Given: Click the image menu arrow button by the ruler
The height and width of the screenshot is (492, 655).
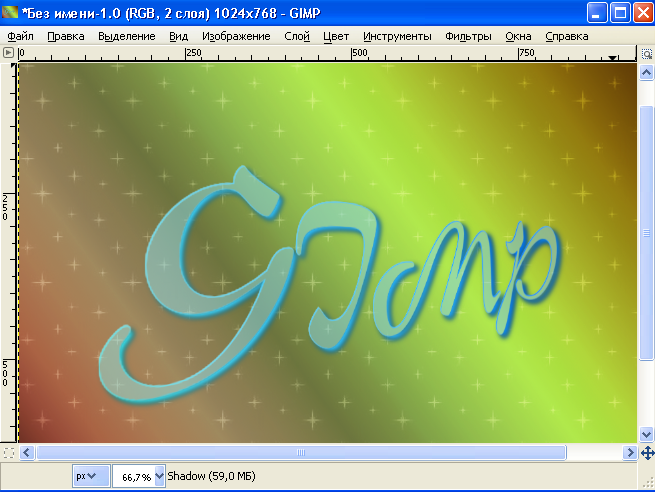Looking at the screenshot, I should coord(8,53).
